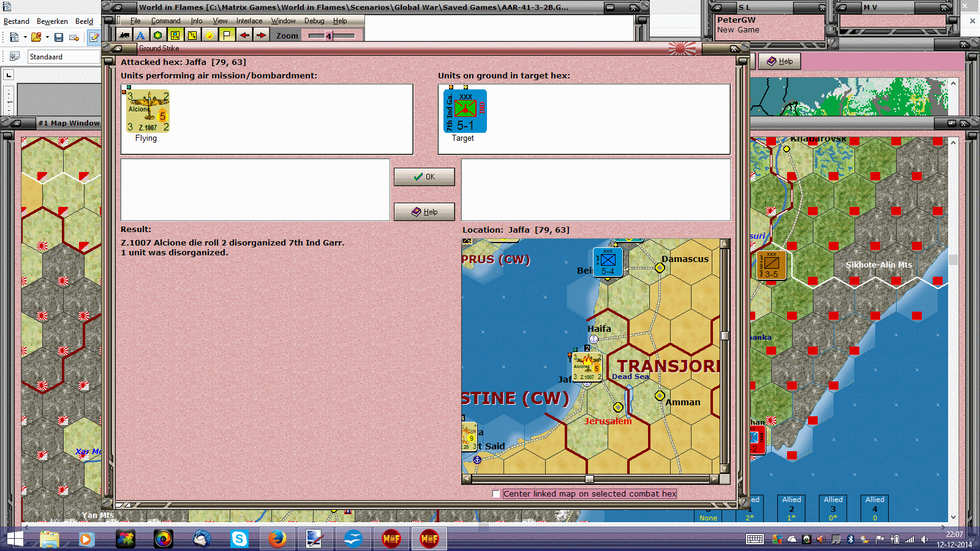The image size is (980, 551).
Task: Click the flag toolbar icon
Action: coord(227,36)
